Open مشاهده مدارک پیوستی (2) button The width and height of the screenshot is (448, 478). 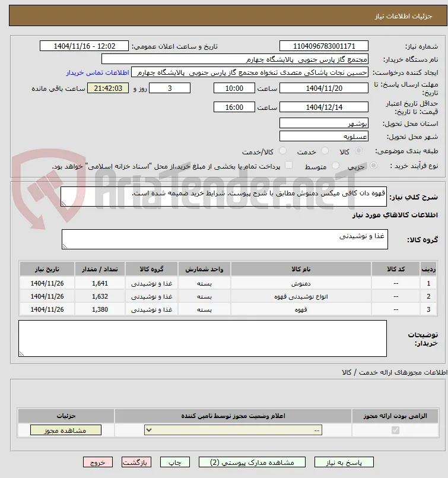tap(252, 462)
